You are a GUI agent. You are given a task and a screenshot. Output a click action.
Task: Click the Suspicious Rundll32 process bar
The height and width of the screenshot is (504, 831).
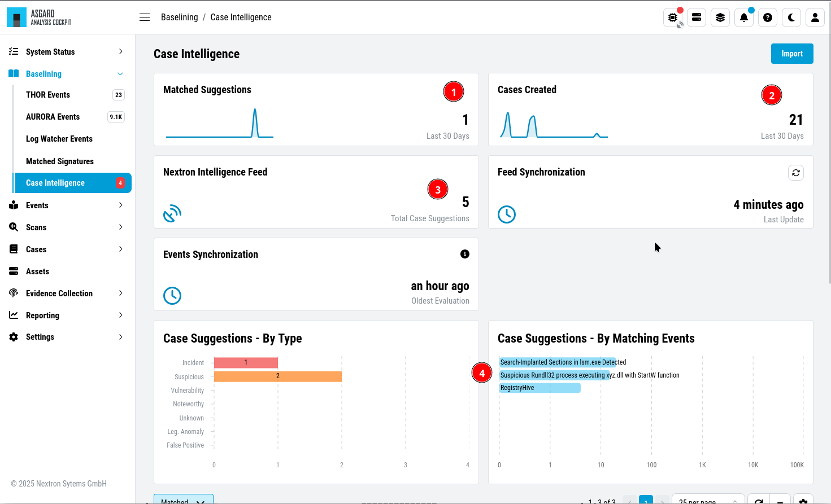point(555,375)
